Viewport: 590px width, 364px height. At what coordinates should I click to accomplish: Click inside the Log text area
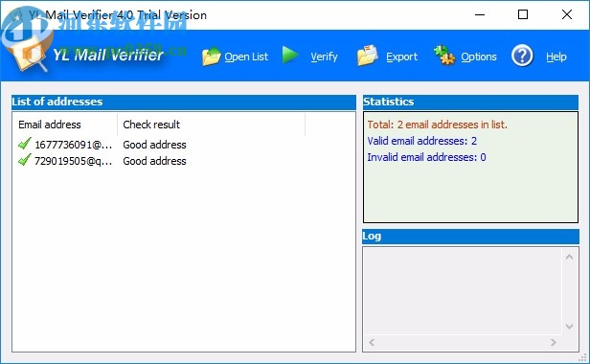[463, 290]
